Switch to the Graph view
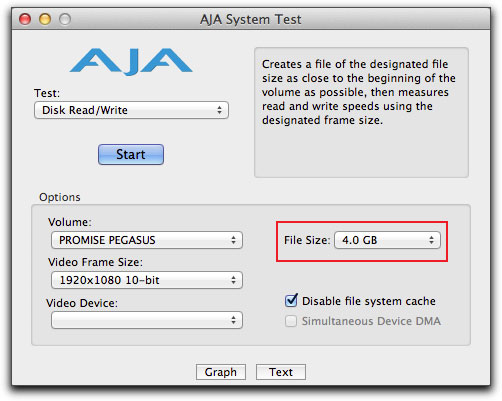This screenshot has height=401, width=502. click(221, 372)
